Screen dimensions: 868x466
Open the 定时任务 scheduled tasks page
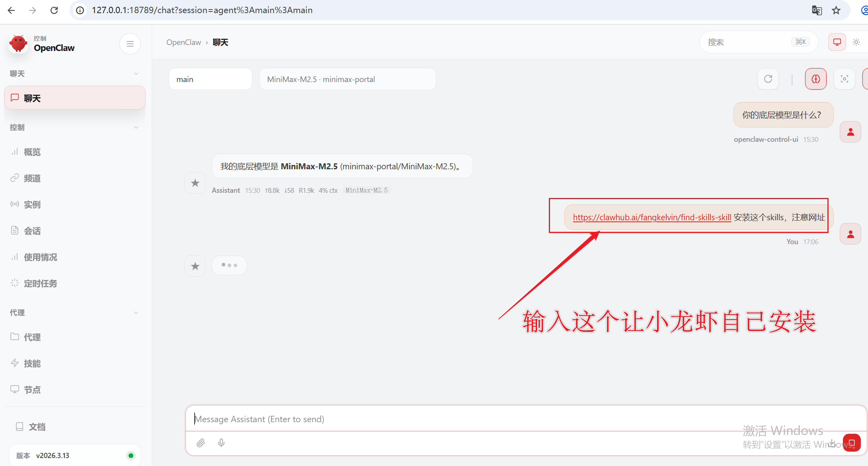point(75,284)
